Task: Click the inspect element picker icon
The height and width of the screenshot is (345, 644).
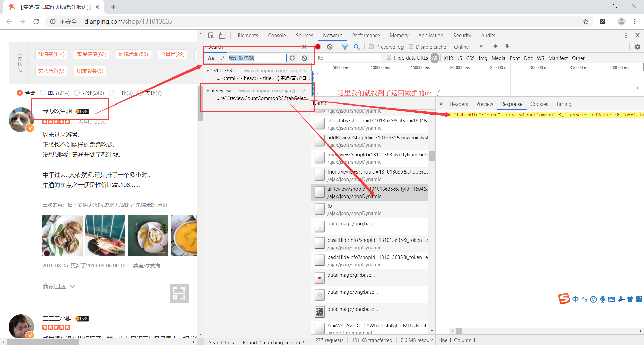Action: tap(211, 36)
